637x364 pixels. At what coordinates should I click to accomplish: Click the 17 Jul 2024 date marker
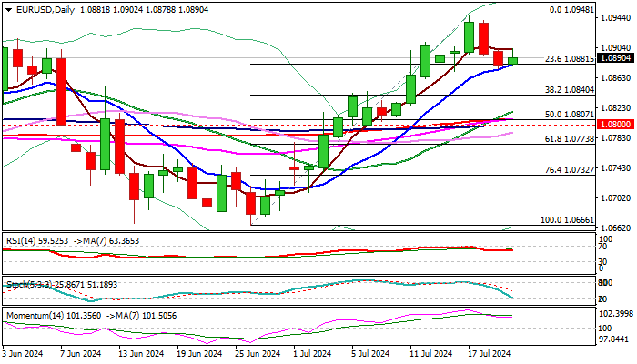(x=490, y=354)
